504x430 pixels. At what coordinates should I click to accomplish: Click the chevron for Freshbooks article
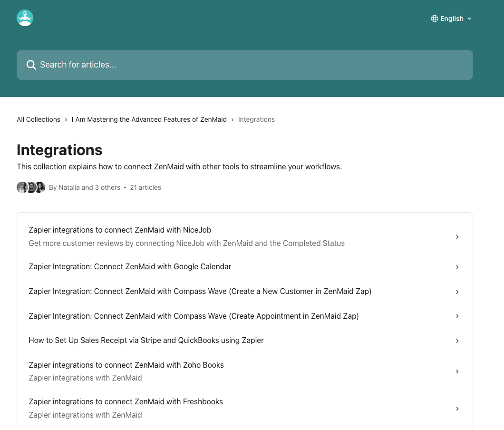point(457,409)
